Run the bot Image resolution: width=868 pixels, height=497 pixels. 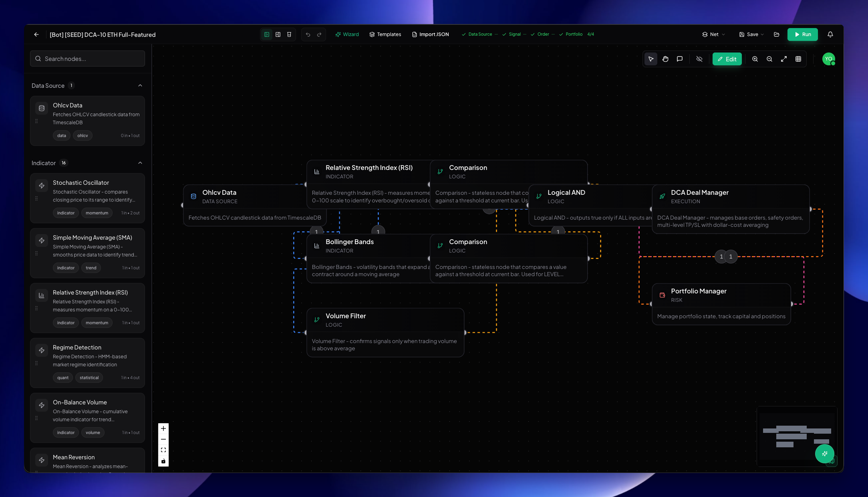(803, 34)
